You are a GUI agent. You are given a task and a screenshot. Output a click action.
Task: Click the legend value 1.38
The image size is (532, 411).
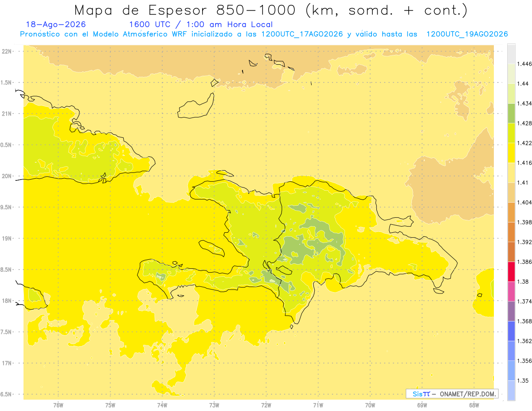[523, 282]
